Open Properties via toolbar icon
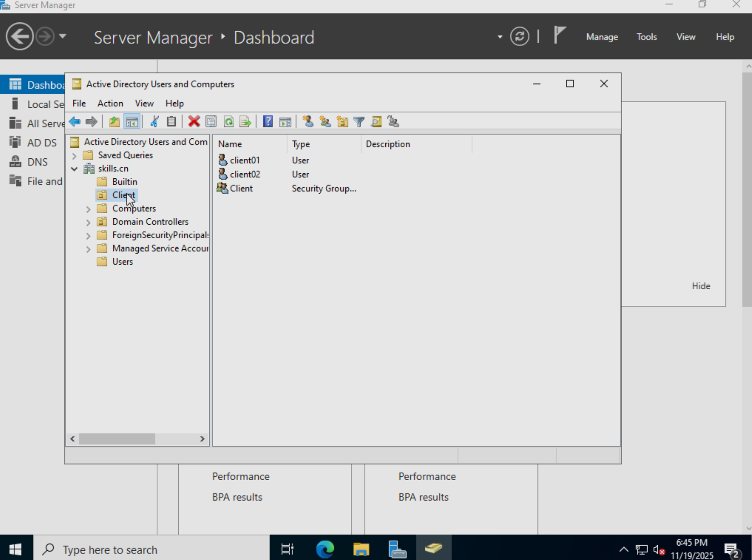Image resolution: width=752 pixels, height=560 pixels. tap(211, 122)
